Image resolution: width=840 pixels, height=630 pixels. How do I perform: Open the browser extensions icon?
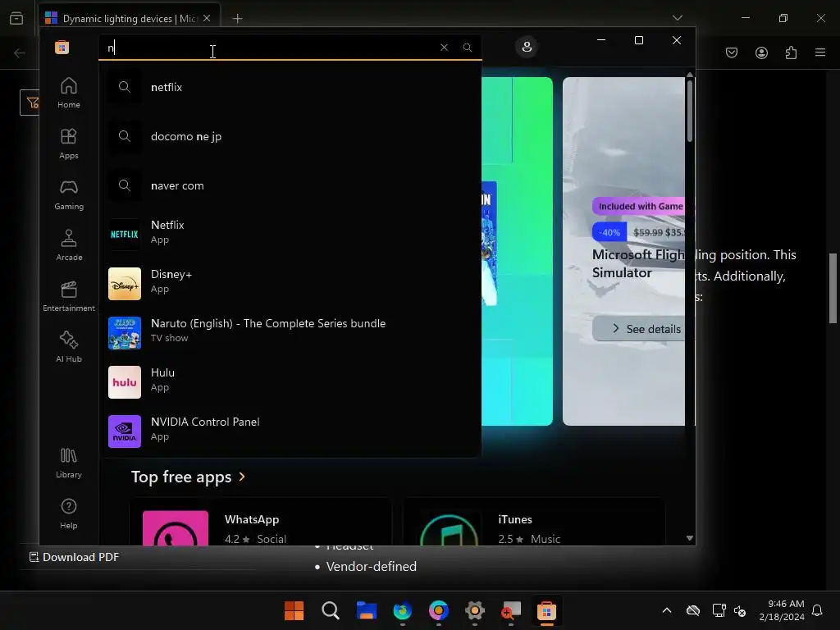click(791, 52)
